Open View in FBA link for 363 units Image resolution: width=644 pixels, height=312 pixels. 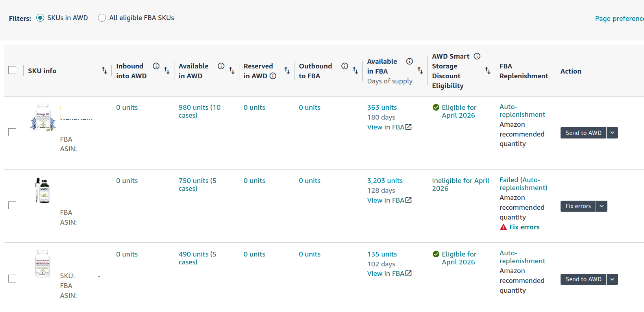[389, 127]
